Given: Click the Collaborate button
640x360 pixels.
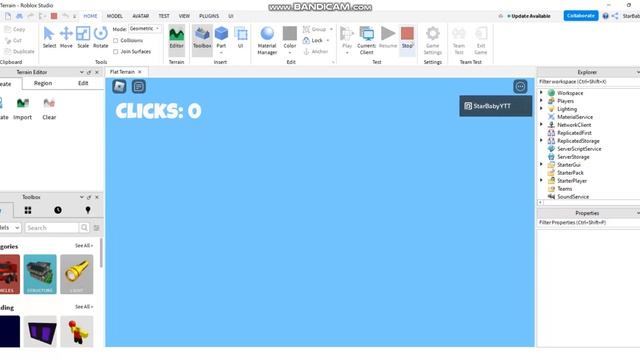Looking at the screenshot, I should coord(581,16).
